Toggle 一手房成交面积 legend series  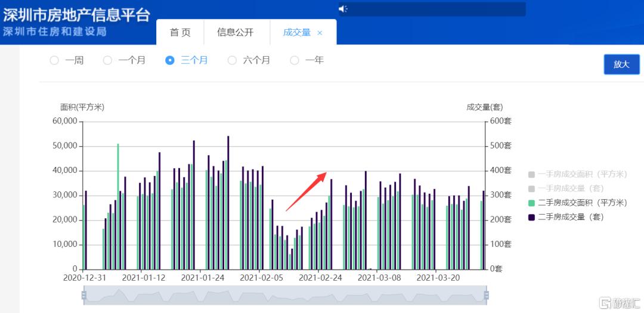tap(577, 174)
